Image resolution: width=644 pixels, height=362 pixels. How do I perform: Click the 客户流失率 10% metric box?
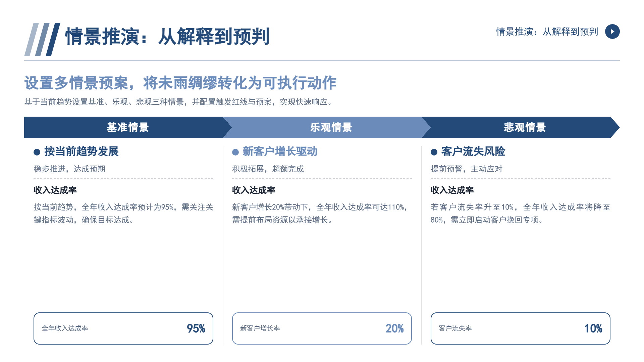[x=521, y=328]
